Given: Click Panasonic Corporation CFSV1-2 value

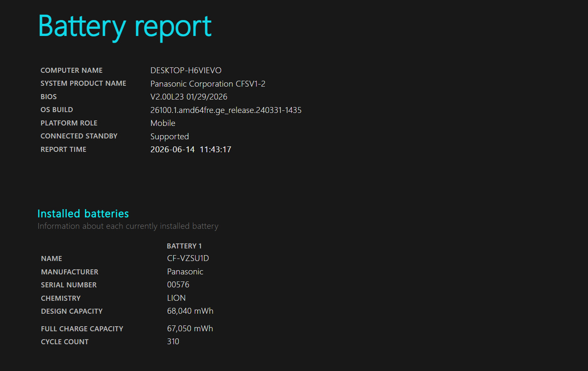Looking at the screenshot, I should 208,84.
